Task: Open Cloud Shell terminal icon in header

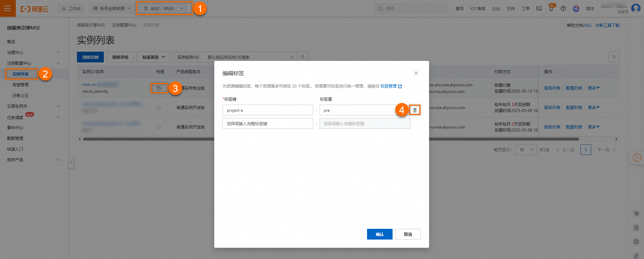Action: coord(539,9)
